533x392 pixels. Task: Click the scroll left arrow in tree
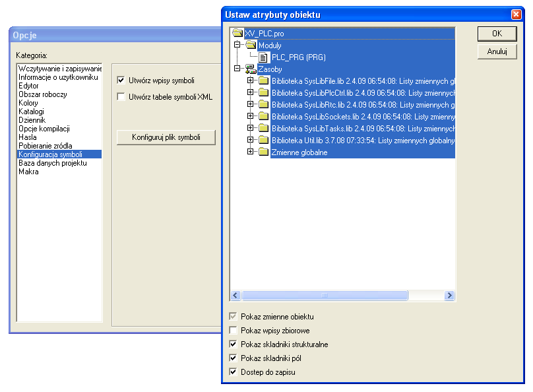coord(235,295)
